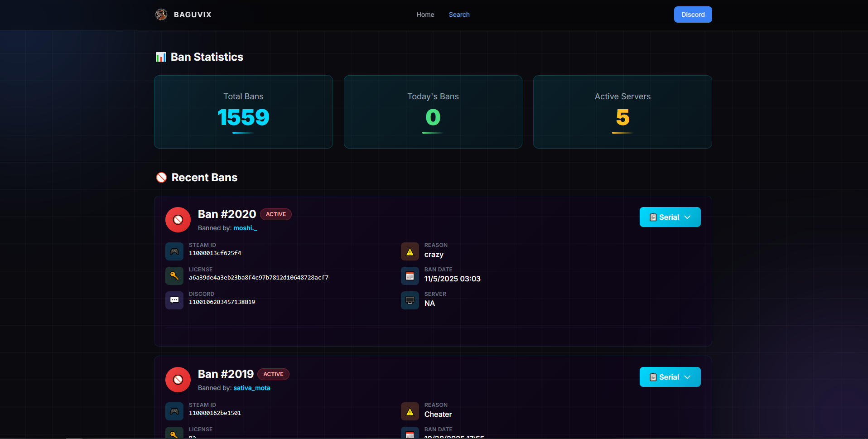The width and height of the screenshot is (868, 439).
Task: Click the Server monitor icon in Ban #2020
Action: [410, 300]
